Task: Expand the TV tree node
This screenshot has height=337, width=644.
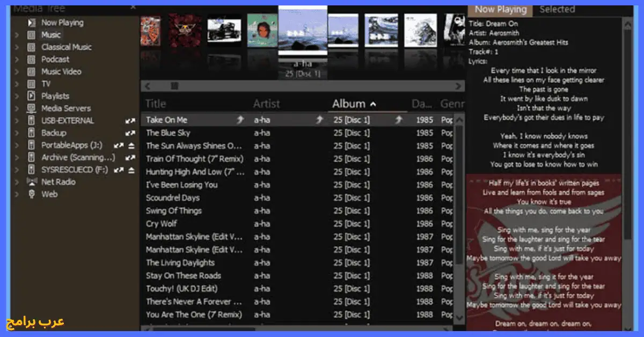Action: (17, 84)
